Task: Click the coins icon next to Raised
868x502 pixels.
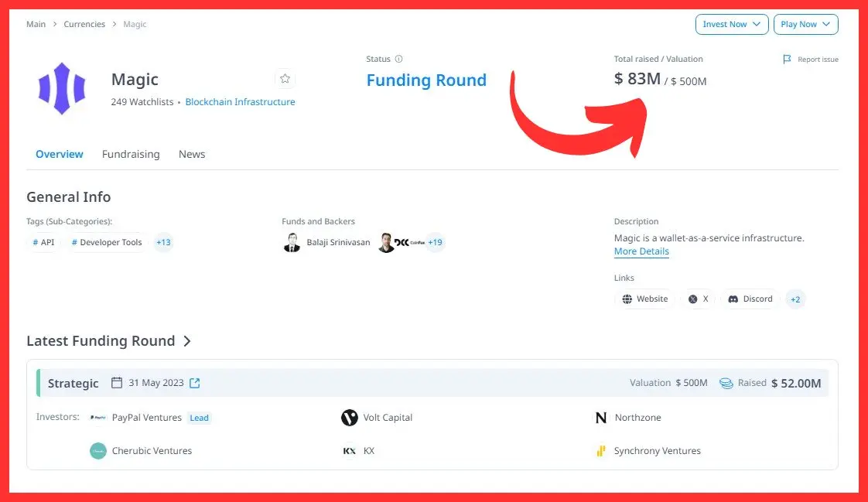Action: [726, 383]
